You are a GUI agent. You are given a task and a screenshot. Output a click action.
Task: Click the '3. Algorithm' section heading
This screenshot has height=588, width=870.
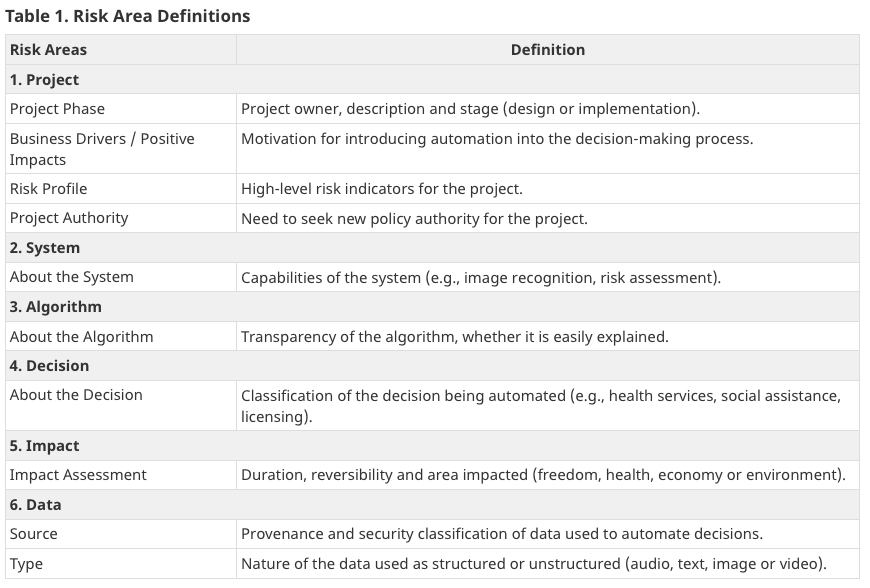point(55,307)
